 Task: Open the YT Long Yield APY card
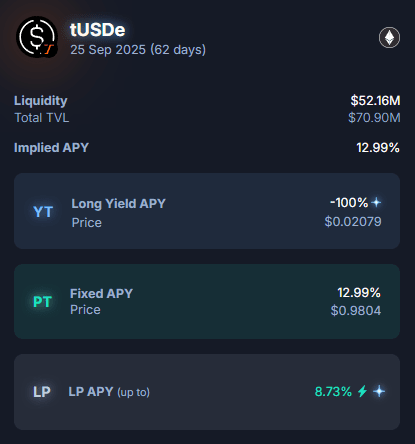pyautogui.click(x=207, y=211)
